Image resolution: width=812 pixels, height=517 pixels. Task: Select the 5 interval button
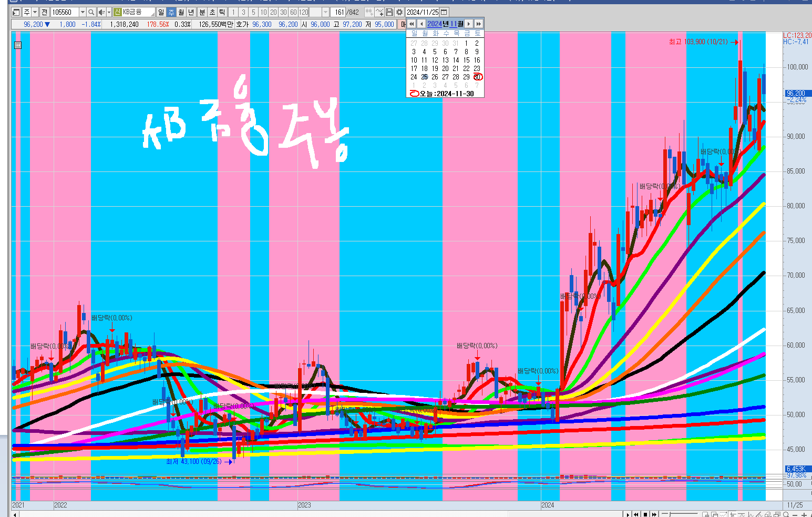(253, 12)
